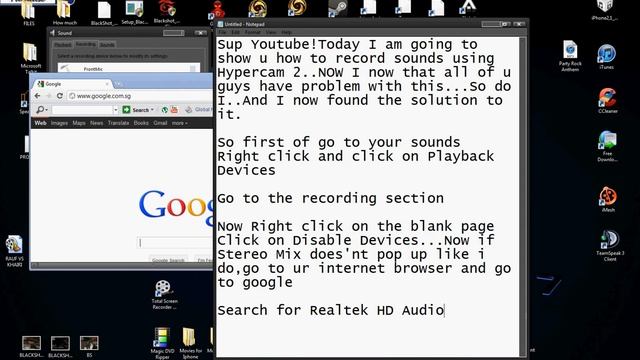Select the TeamSpeak 3 Client shortcut on the desktop
640x360 pixels.
pos(610,246)
